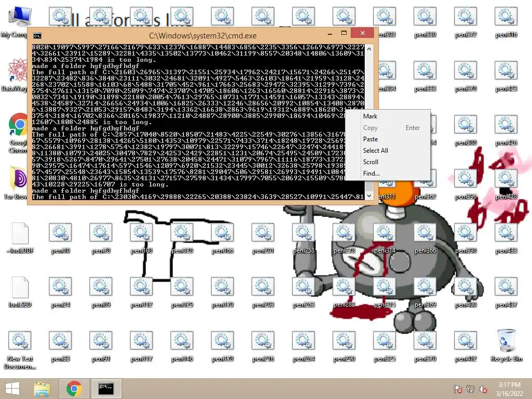Viewport: 532px width, 399px height.
Task: Select the peni264 desktop icon
Action: [303, 347]
